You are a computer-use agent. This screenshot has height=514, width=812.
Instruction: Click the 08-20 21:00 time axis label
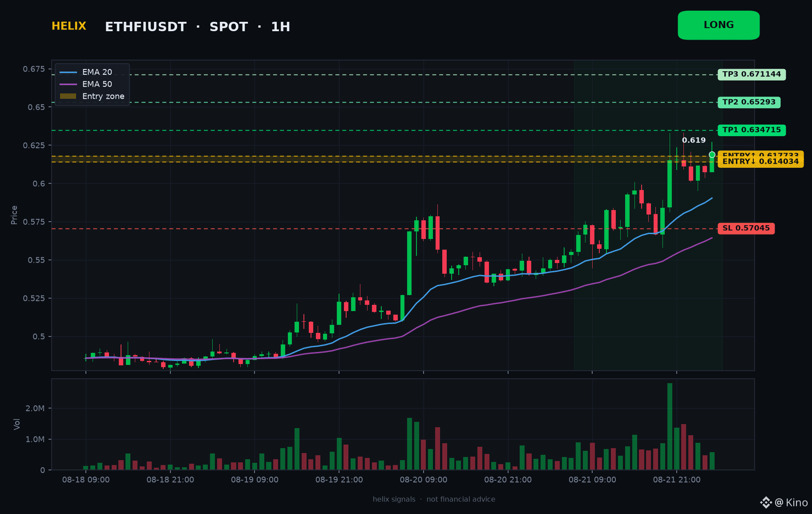[508, 480]
